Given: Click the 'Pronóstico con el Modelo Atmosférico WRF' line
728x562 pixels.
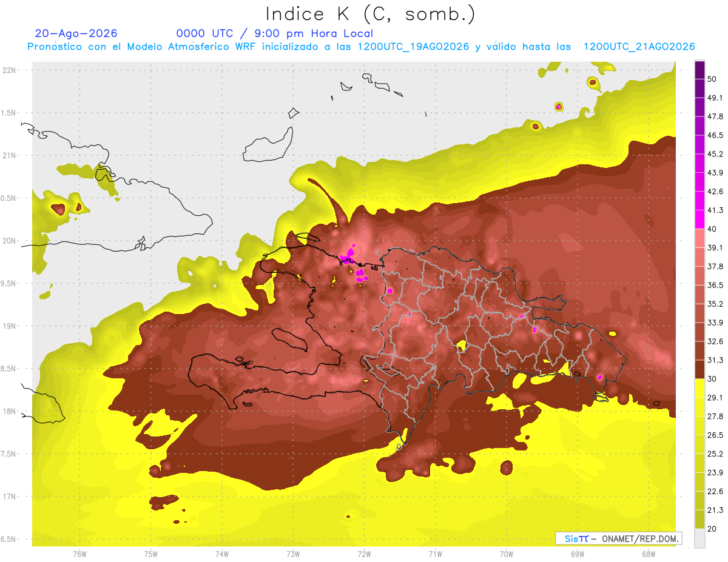Looking at the screenshot, I should [361, 47].
